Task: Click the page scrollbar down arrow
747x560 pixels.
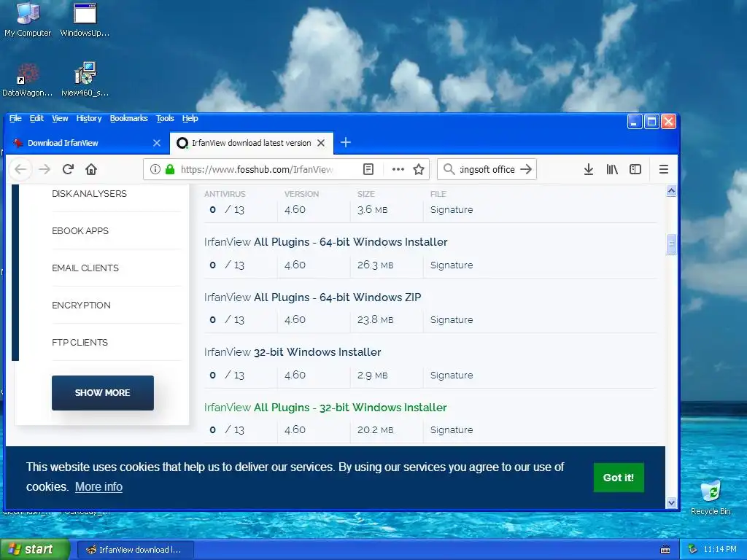Action: [671, 502]
